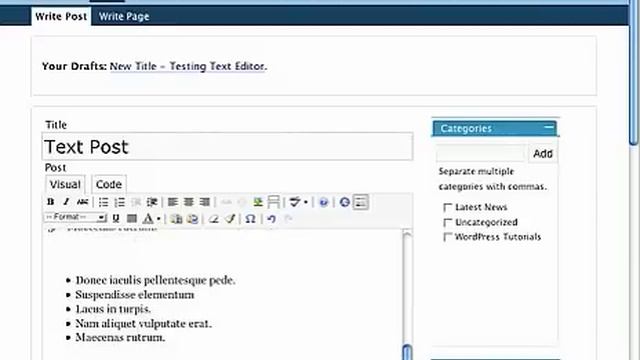Click the Add category button
The height and width of the screenshot is (360, 640).
[543, 154]
